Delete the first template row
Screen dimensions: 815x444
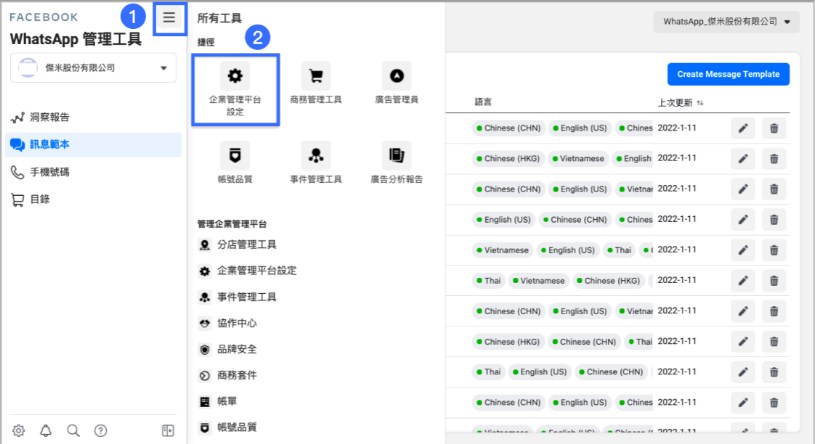click(x=774, y=128)
